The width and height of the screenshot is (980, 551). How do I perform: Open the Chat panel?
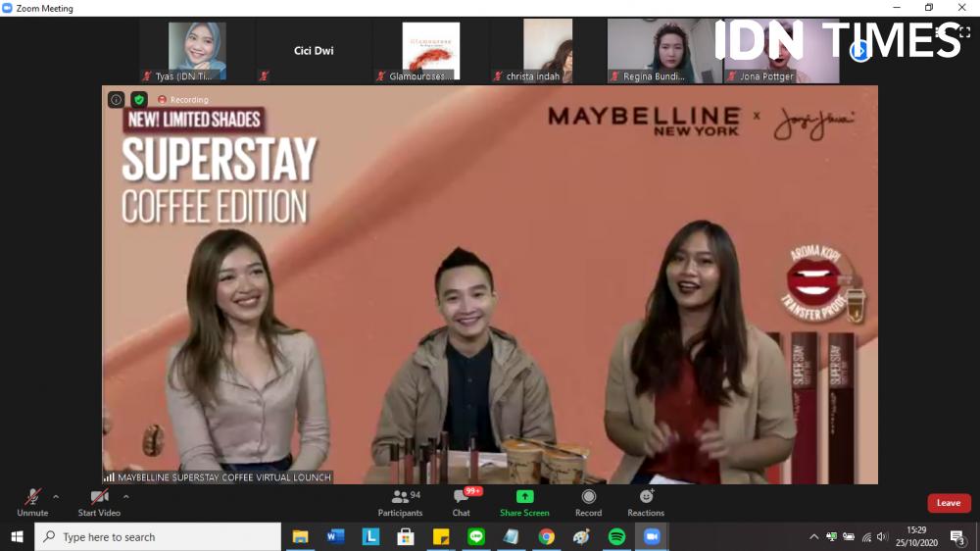462,502
